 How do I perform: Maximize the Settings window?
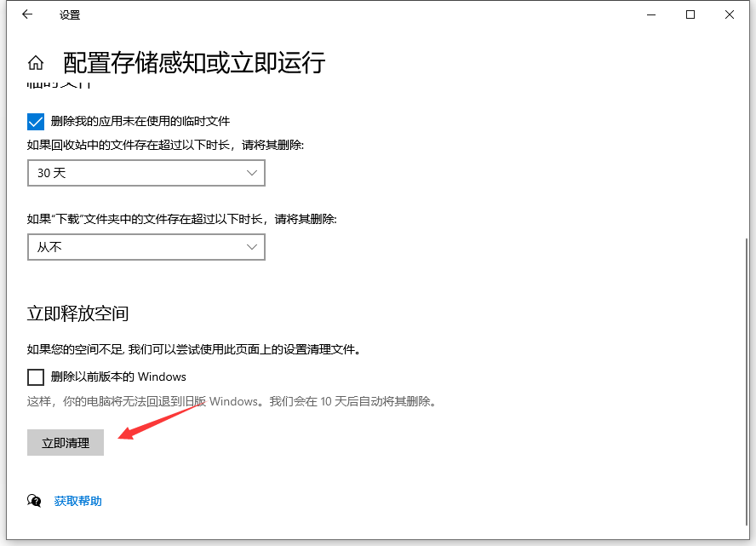tap(690, 14)
